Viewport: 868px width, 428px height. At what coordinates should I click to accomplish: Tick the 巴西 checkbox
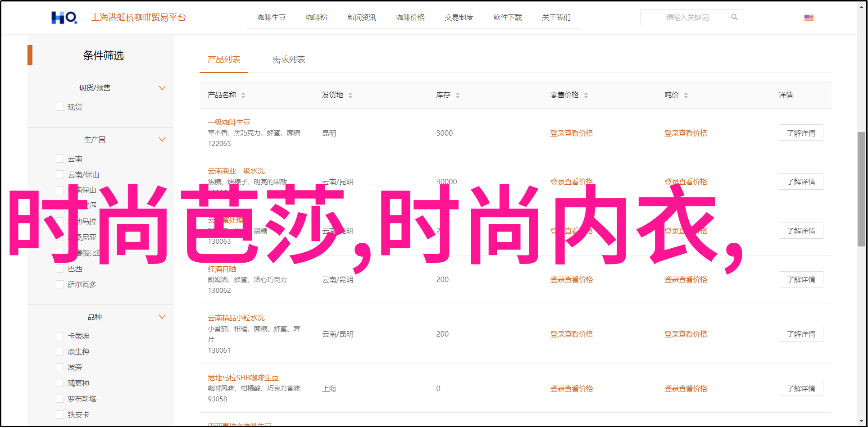60,269
